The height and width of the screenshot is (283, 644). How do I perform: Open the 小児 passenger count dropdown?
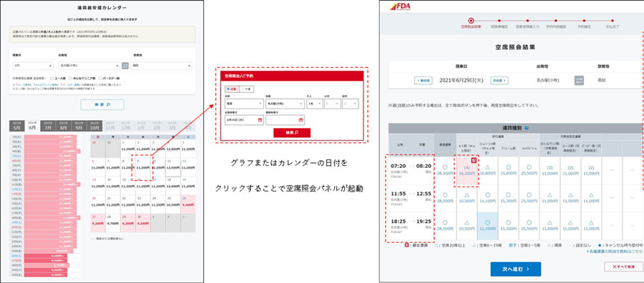[332, 104]
